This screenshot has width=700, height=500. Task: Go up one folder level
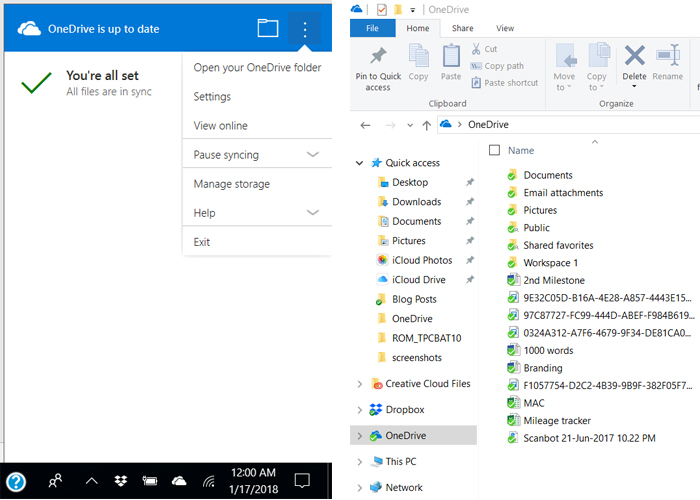point(426,125)
